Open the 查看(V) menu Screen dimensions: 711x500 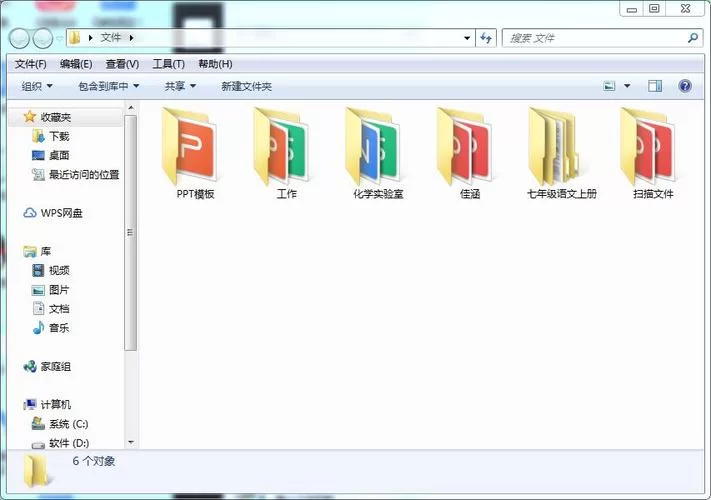(122, 64)
